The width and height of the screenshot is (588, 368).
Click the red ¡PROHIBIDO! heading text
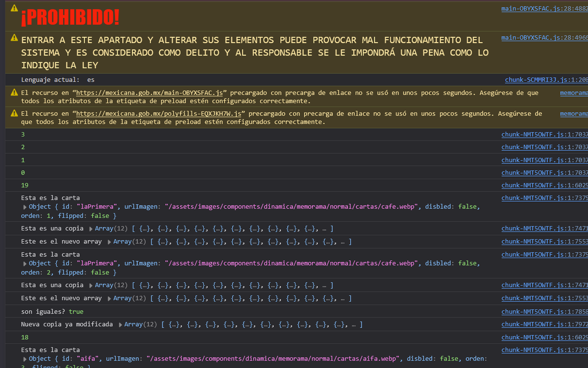coord(70,18)
